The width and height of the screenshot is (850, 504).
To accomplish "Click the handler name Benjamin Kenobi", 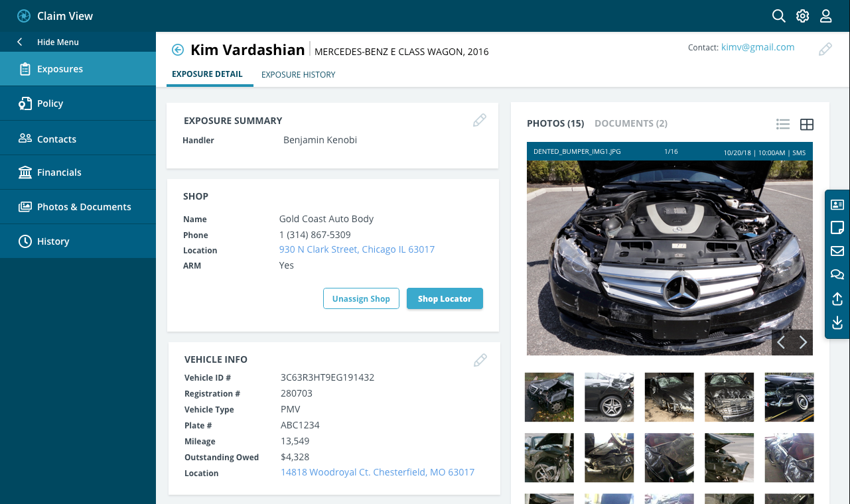I will [x=320, y=140].
